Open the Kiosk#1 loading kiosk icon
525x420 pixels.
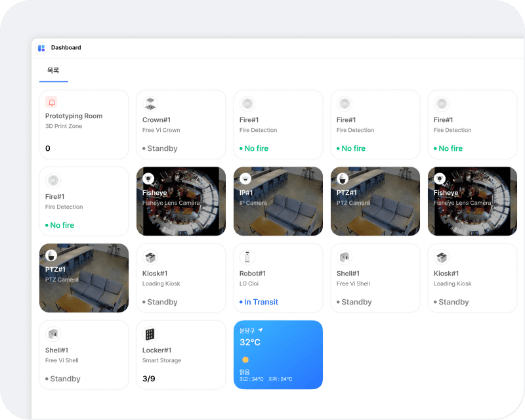pos(150,257)
